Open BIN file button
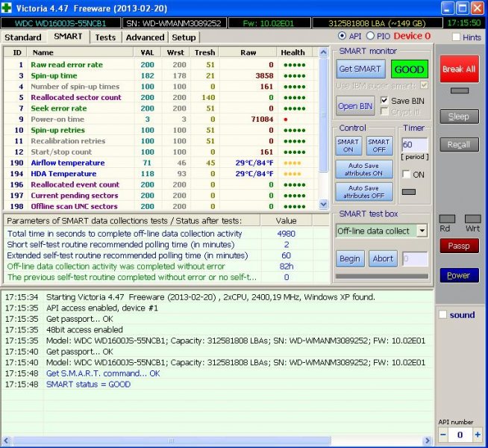The image size is (488, 448). click(354, 106)
